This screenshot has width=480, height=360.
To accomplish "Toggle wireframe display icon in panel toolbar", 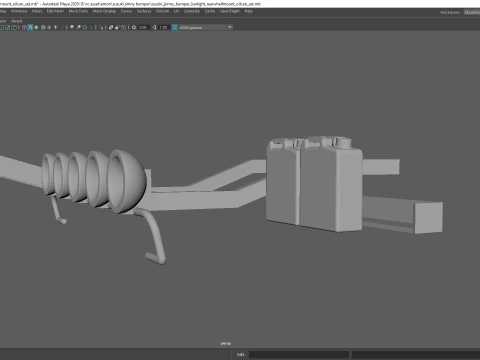I will (x=24, y=27).
